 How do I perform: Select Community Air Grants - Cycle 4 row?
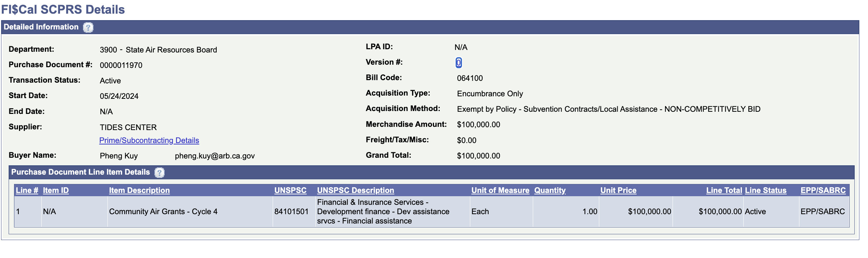point(432,212)
